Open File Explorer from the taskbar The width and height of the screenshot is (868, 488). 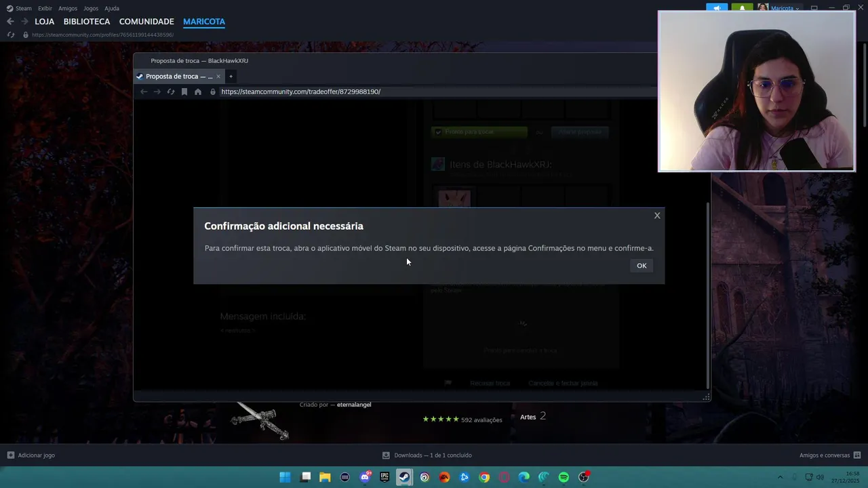click(325, 477)
